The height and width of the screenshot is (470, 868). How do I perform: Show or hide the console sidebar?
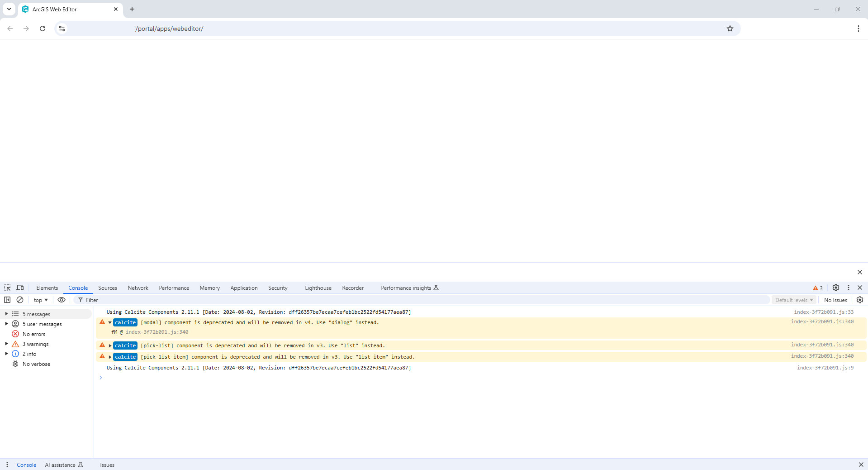tap(7, 300)
